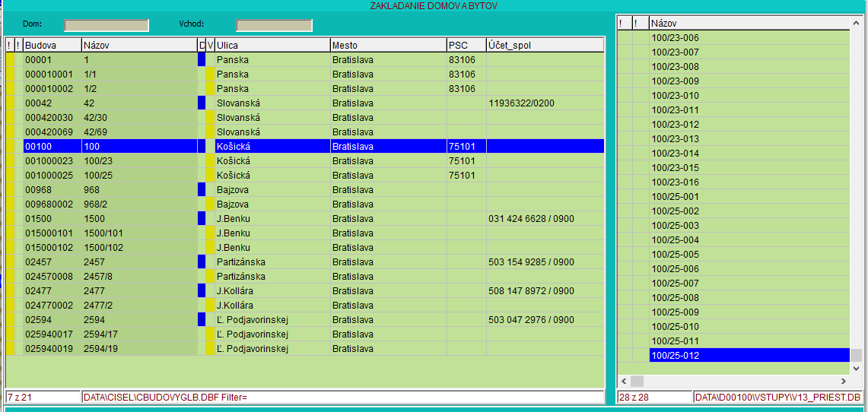Select row 024570008
This screenshot has width=868, height=412.
pyautogui.click(x=304, y=277)
